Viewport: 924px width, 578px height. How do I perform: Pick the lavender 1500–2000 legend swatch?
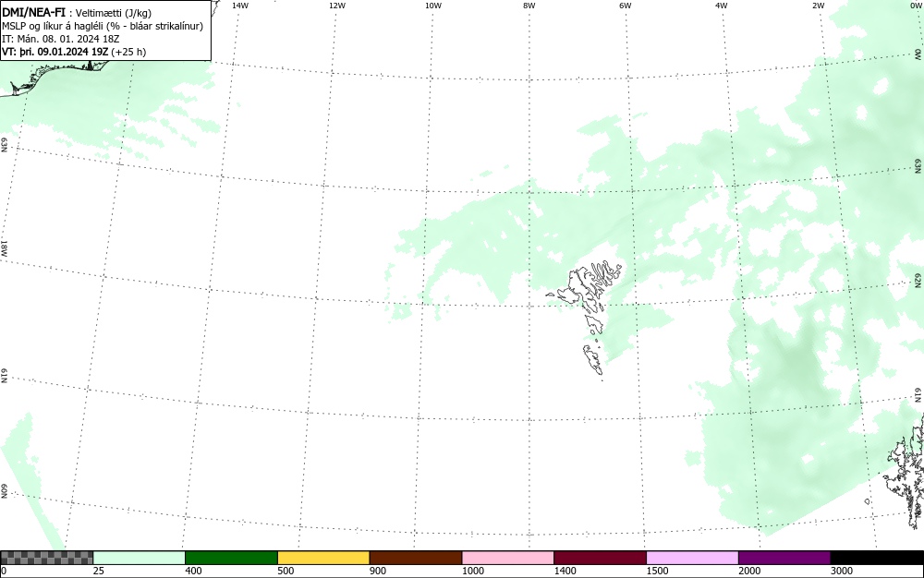click(x=692, y=558)
